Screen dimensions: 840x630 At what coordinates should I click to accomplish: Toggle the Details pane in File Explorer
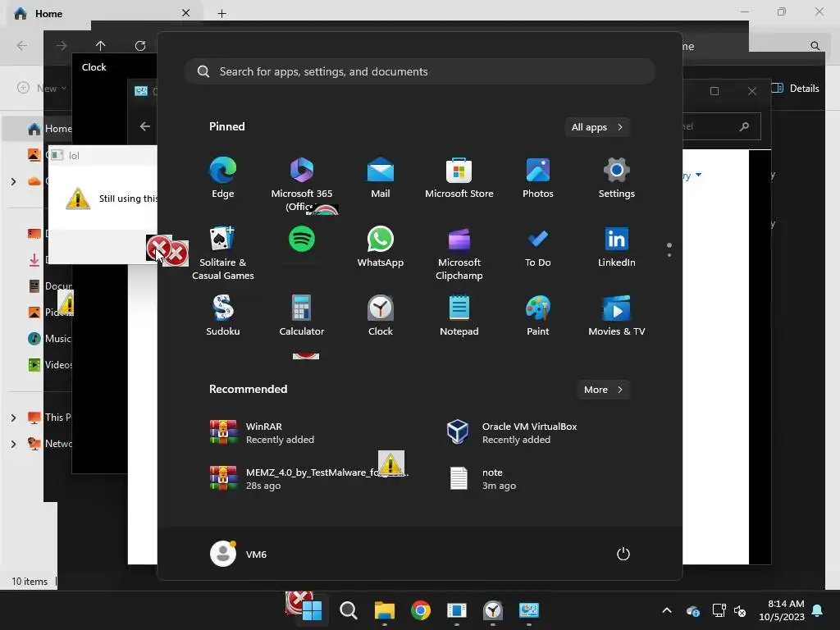796,89
